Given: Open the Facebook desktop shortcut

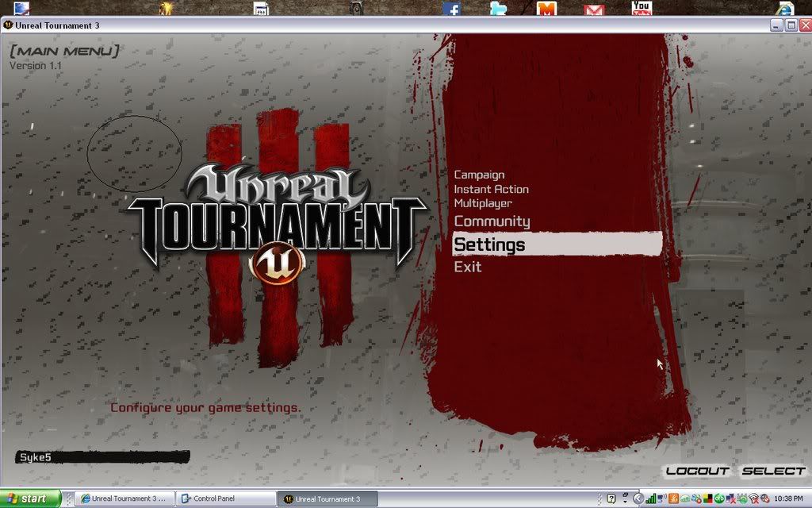Looking at the screenshot, I should click(451, 8).
